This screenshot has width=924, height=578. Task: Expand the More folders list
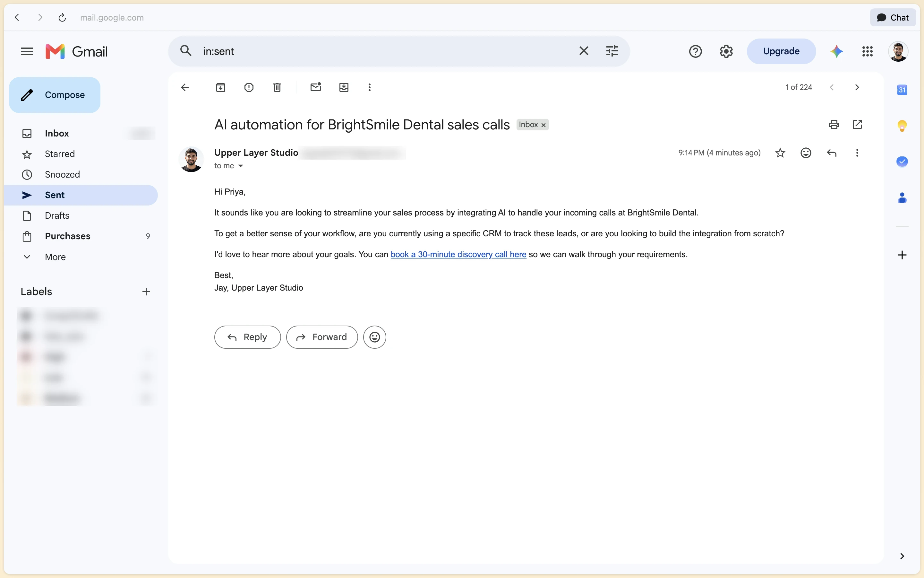click(x=81, y=257)
